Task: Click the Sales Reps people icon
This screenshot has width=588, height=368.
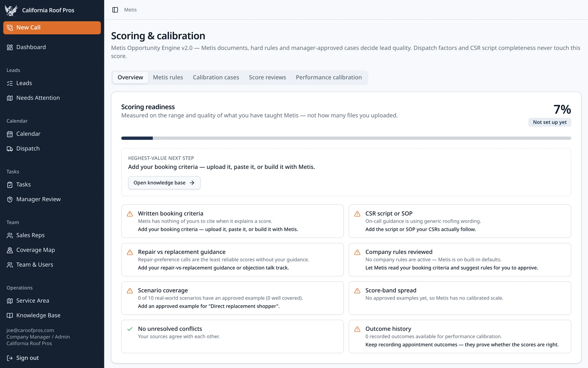Action: pos(10,236)
